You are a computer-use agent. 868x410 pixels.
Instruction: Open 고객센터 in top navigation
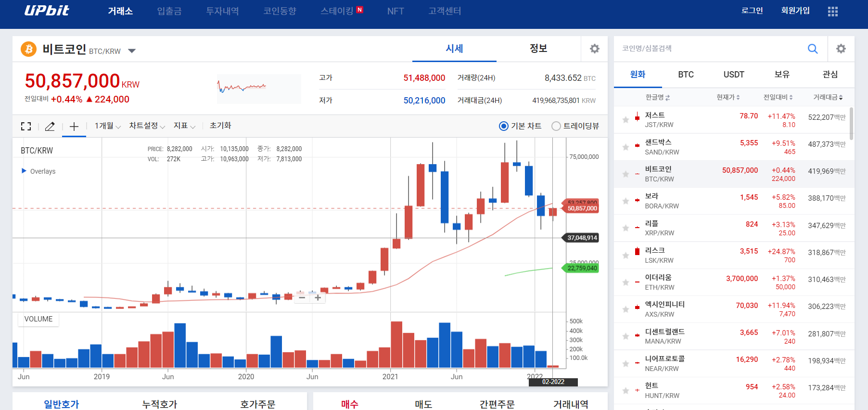[445, 11]
